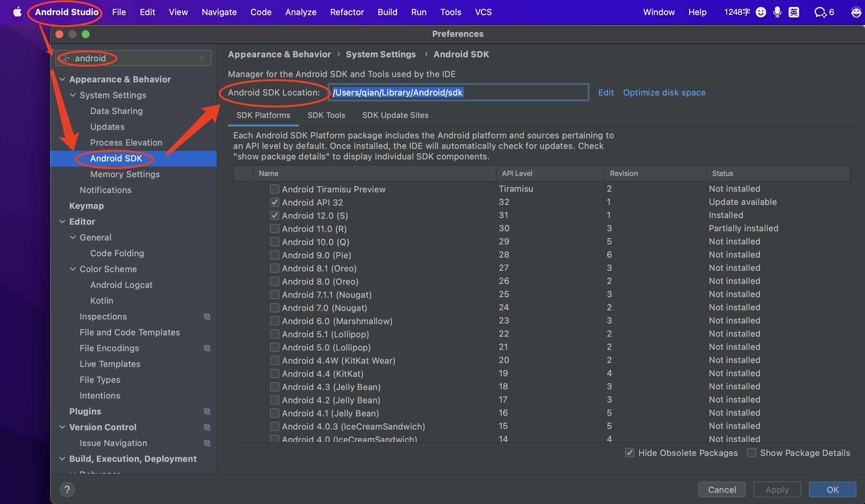Open the VCS menu
865x504 pixels.
(x=483, y=12)
